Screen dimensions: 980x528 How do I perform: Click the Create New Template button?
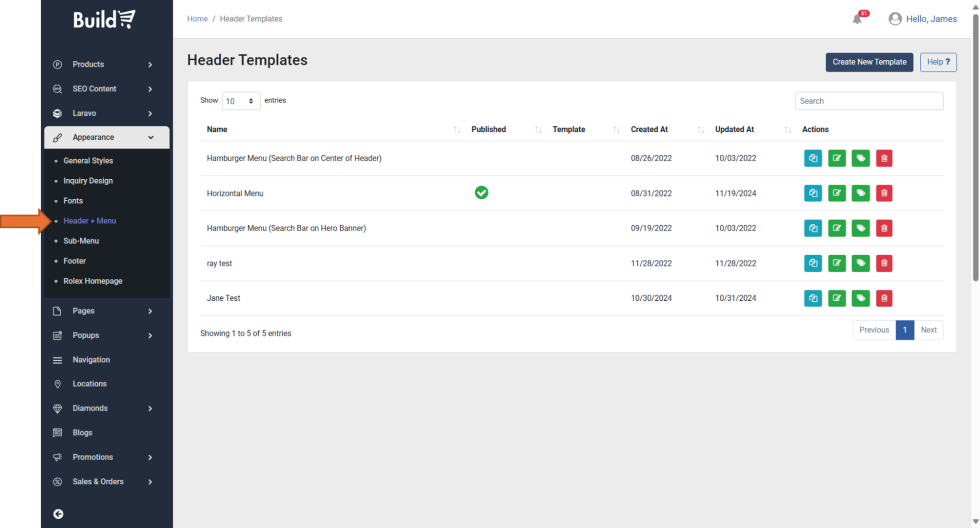click(x=869, y=62)
